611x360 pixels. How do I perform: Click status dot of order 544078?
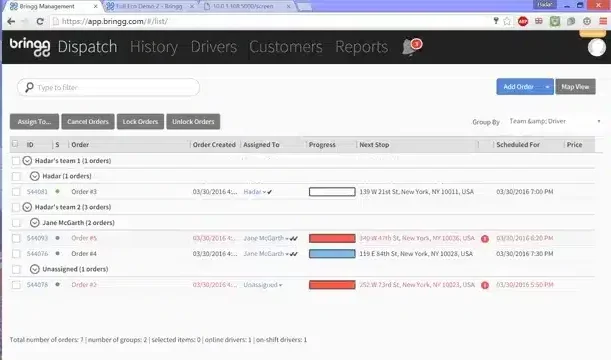58,284
